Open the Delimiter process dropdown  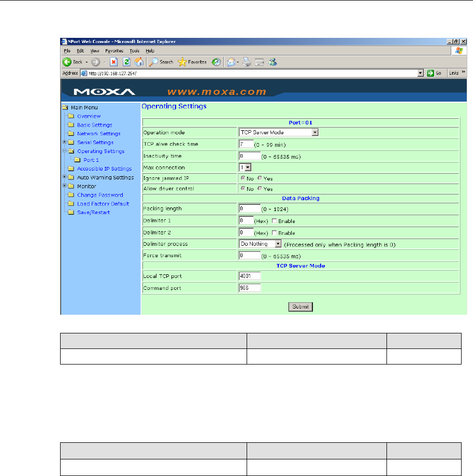278,244
